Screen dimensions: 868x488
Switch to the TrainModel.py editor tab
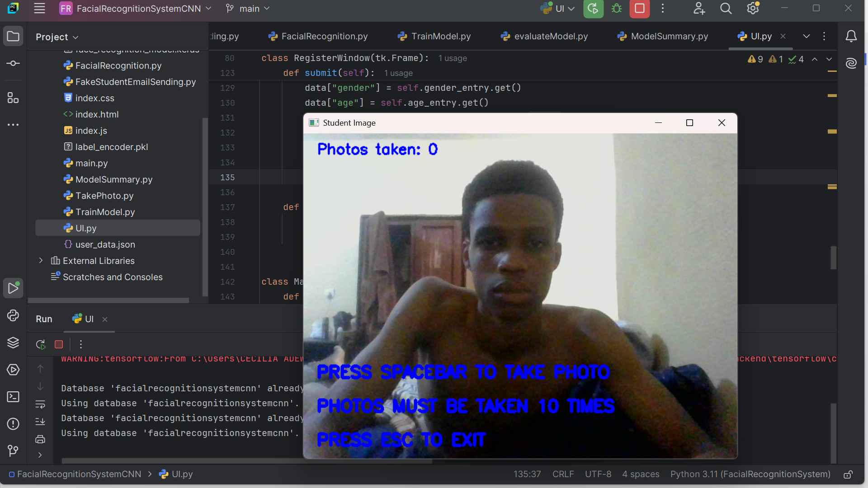coord(440,36)
